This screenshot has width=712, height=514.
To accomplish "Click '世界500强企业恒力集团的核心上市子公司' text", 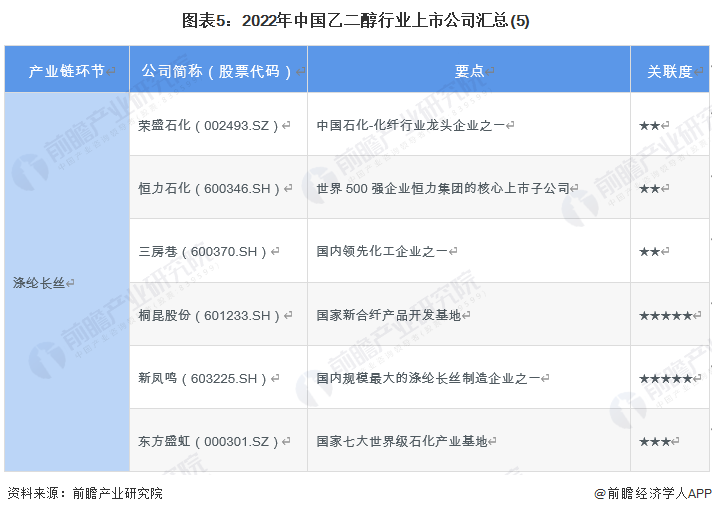I will [443, 188].
